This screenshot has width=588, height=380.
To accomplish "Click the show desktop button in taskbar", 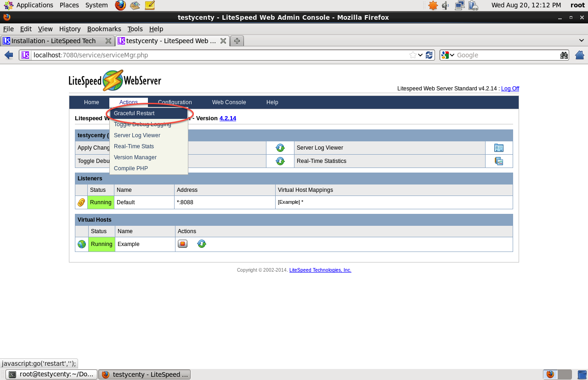I will [582, 374].
